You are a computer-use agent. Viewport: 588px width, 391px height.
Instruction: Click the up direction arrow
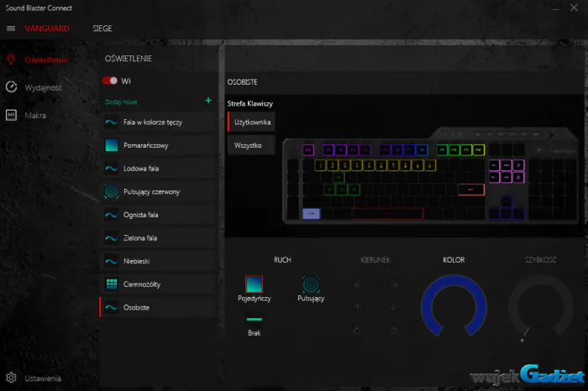point(357,307)
